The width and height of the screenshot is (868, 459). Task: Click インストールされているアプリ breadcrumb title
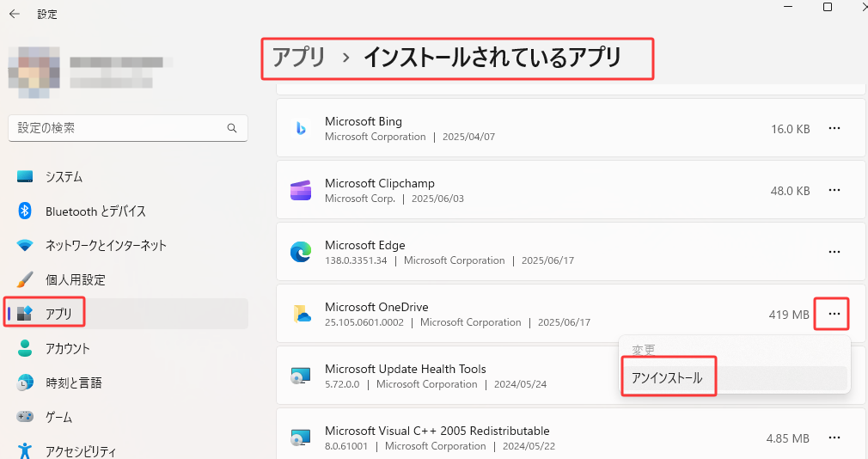click(492, 58)
